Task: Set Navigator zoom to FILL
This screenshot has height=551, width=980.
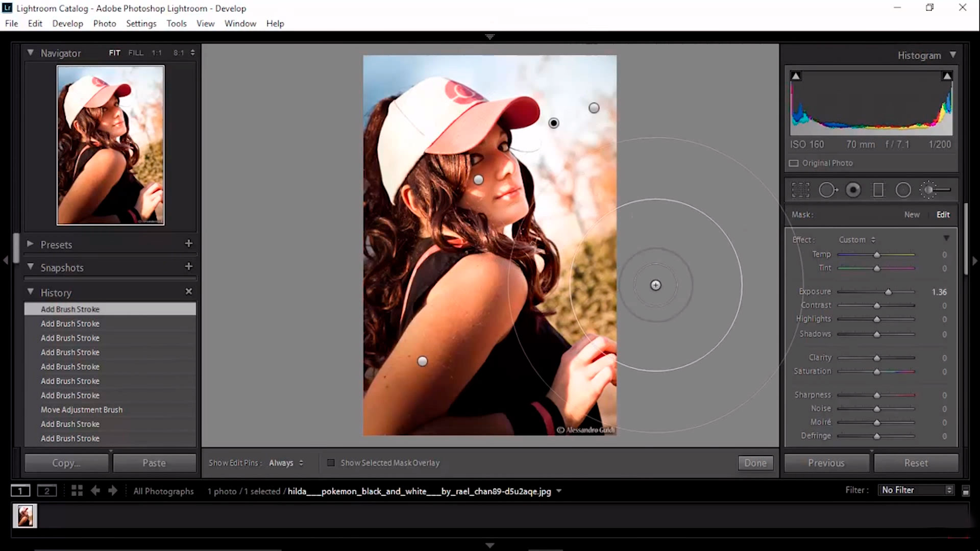Action: [136, 53]
